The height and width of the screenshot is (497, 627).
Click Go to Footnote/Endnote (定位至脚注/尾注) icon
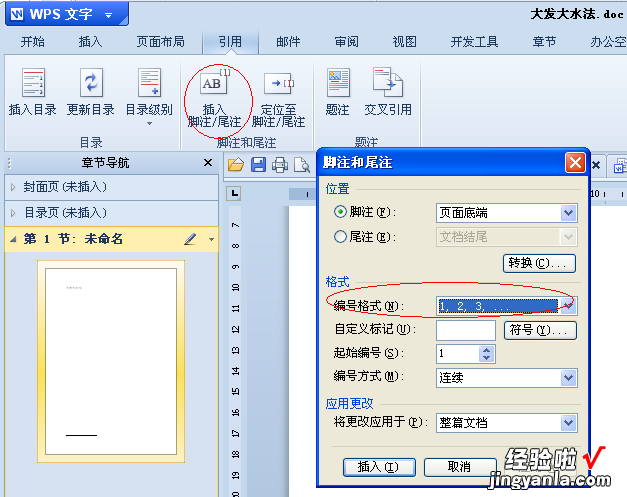point(279,84)
